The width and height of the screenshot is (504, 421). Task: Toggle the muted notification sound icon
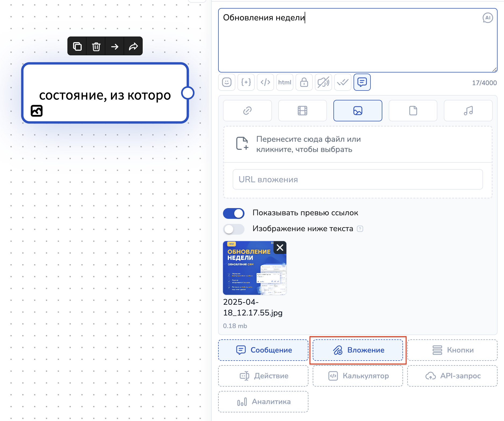[x=323, y=82]
